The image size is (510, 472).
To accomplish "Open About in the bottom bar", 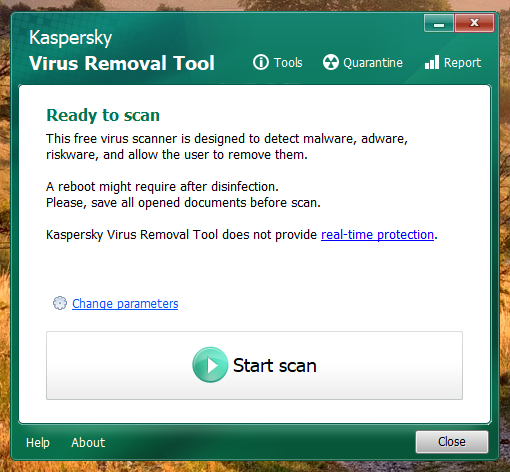I will click(x=88, y=443).
